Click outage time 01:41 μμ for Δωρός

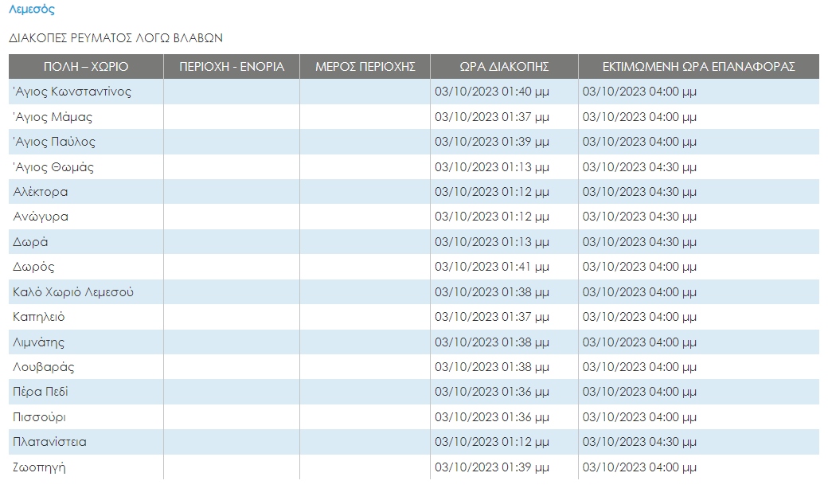click(x=492, y=267)
